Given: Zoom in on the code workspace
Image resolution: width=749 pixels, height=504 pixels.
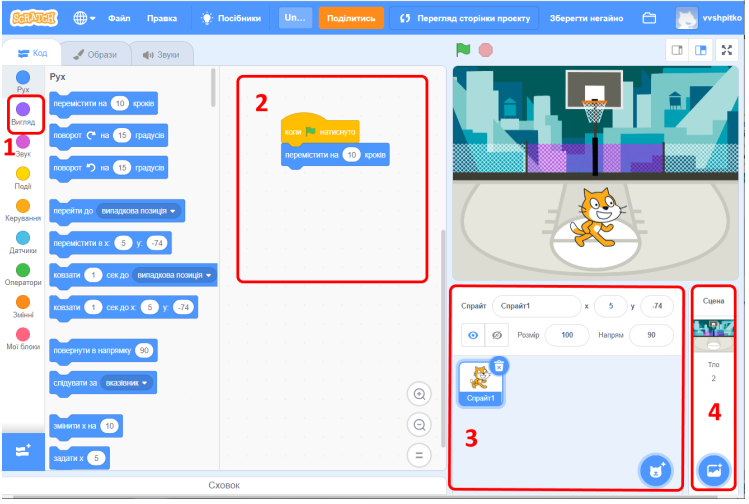Looking at the screenshot, I should point(420,394).
